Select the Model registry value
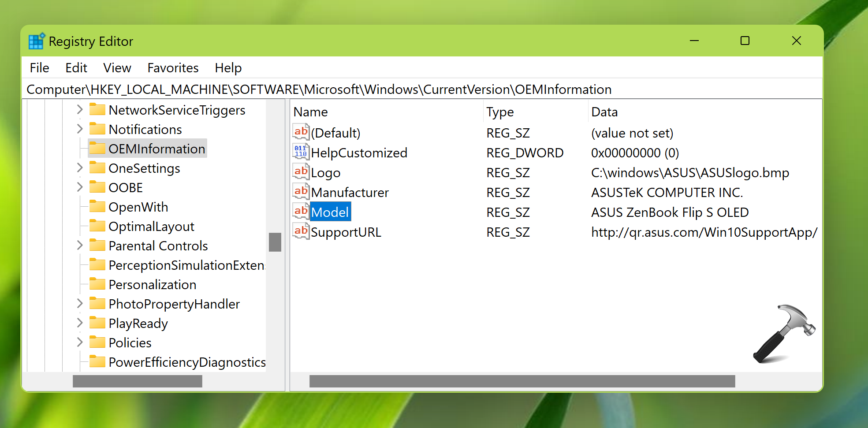868x428 pixels. [330, 212]
